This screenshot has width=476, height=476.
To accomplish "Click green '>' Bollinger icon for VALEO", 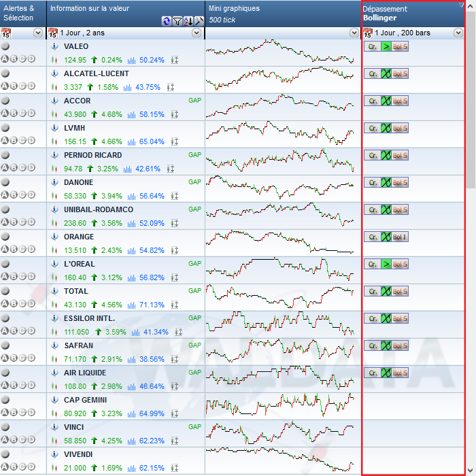I will 386,46.
